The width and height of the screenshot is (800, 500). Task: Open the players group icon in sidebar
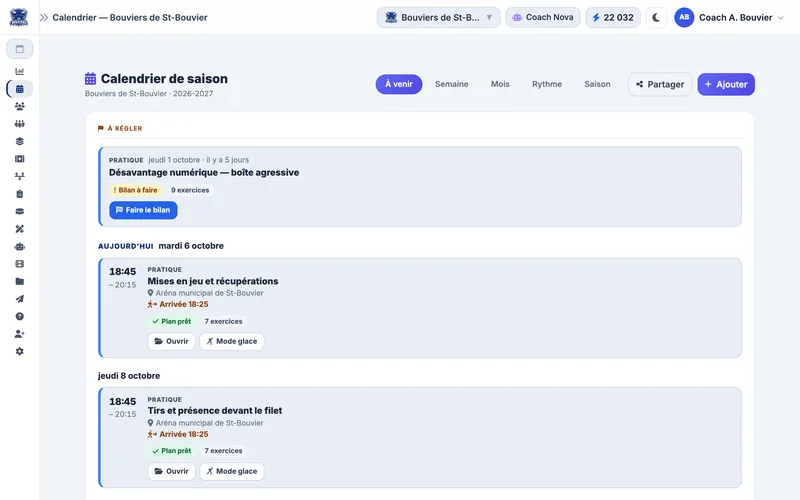[19, 106]
